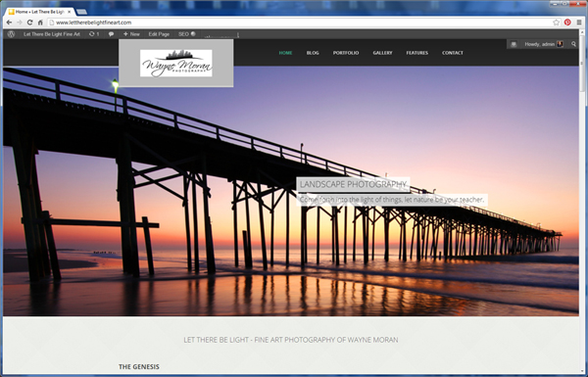The width and height of the screenshot is (588, 377).
Task: Click the Wayne Moran Photography logo
Action: click(175, 64)
